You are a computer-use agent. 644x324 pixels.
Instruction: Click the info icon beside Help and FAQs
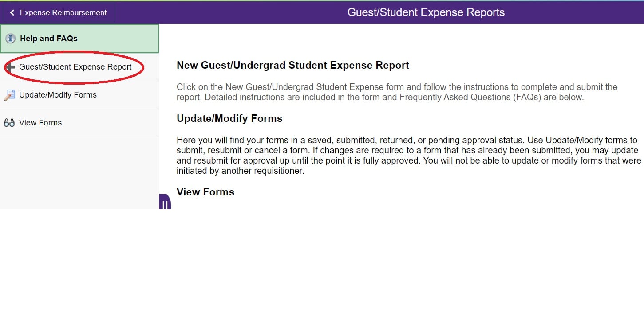(x=11, y=39)
